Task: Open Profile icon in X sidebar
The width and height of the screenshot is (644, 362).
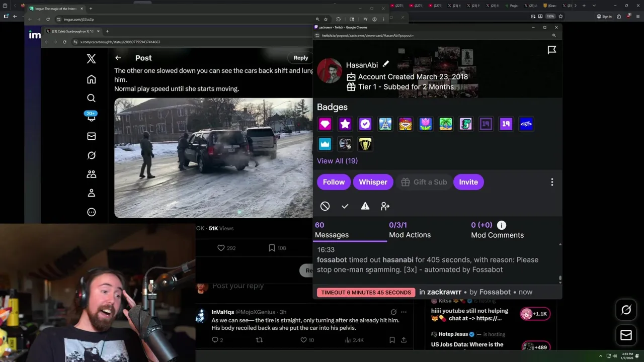Action: 91,193
